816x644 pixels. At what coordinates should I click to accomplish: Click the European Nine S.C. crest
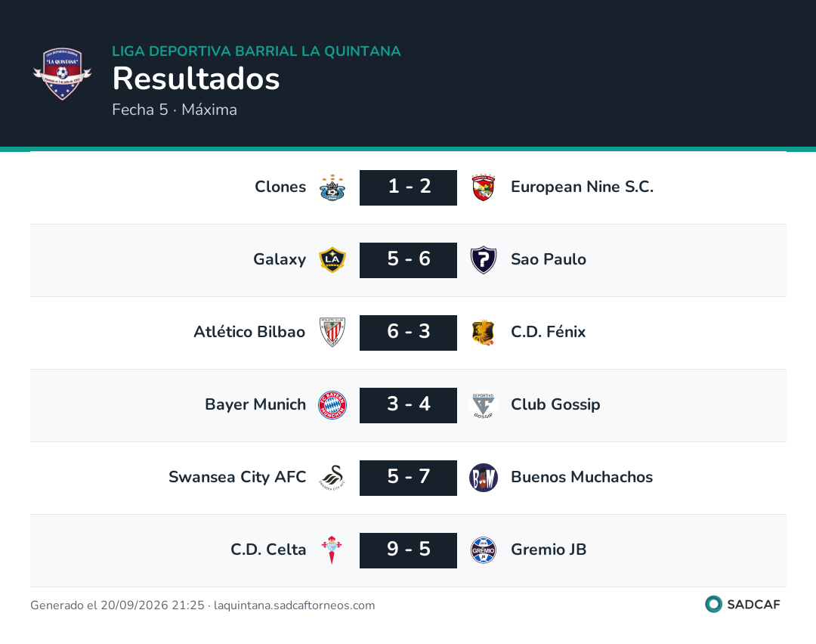(x=484, y=187)
